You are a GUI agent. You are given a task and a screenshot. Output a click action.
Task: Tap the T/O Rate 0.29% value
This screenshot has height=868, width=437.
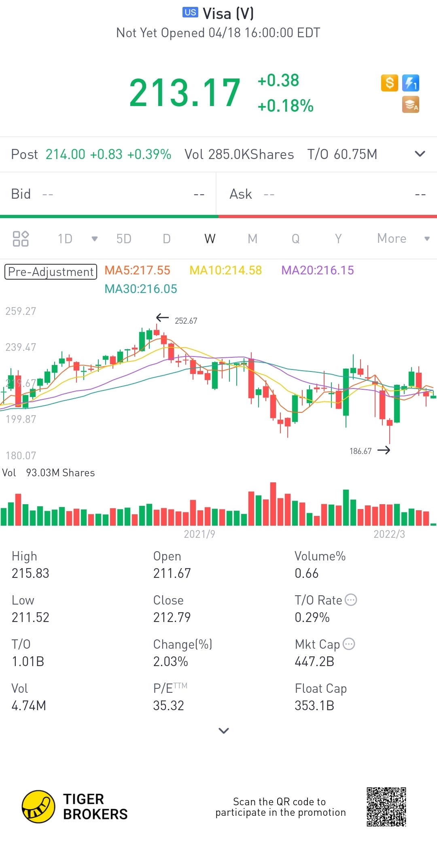[x=312, y=618]
